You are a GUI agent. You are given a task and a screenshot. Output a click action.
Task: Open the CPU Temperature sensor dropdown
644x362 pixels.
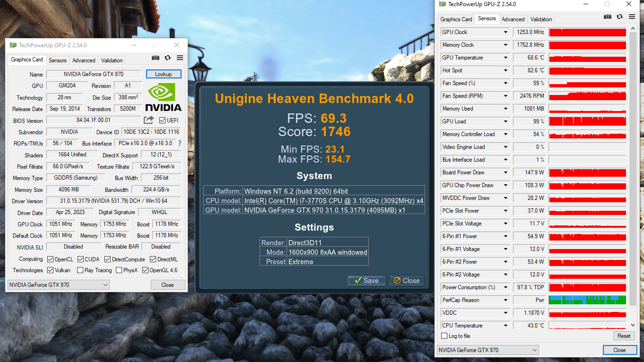tap(505, 326)
